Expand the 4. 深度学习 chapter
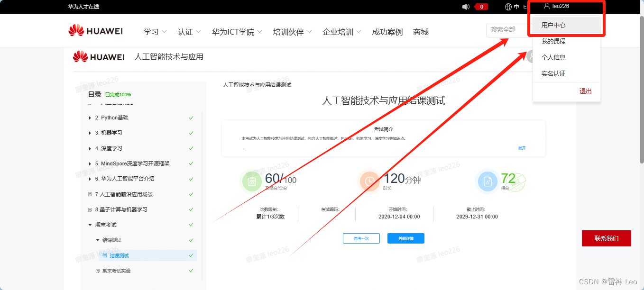Screen dimensions: 644x290 pyautogui.click(x=90, y=148)
